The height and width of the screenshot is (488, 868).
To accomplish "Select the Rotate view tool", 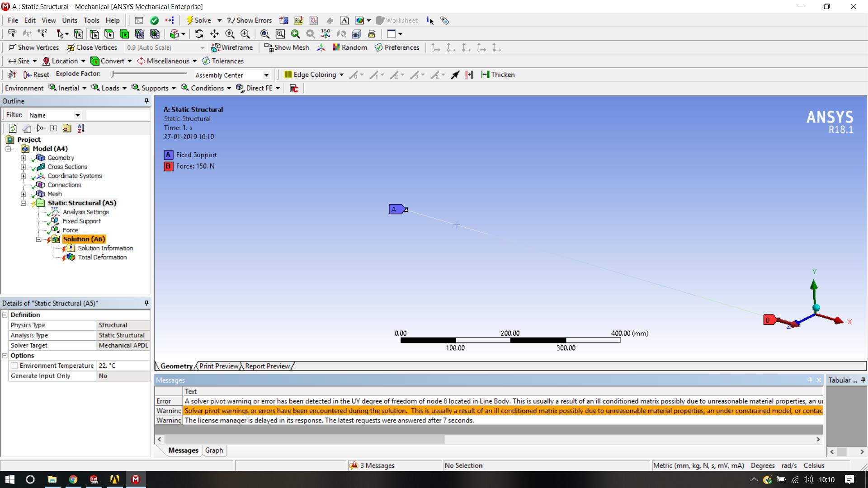I will click(199, 34).
